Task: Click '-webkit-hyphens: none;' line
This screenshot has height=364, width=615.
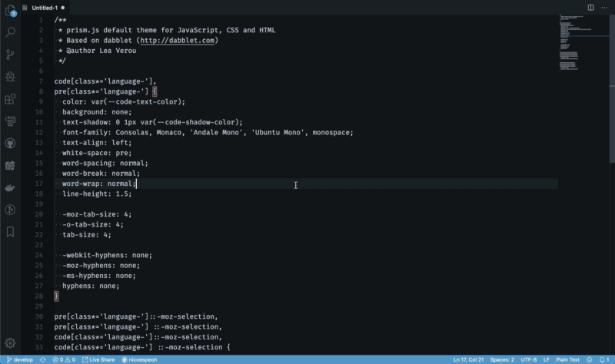Action: pyautogui.click(x=107, y=255)
